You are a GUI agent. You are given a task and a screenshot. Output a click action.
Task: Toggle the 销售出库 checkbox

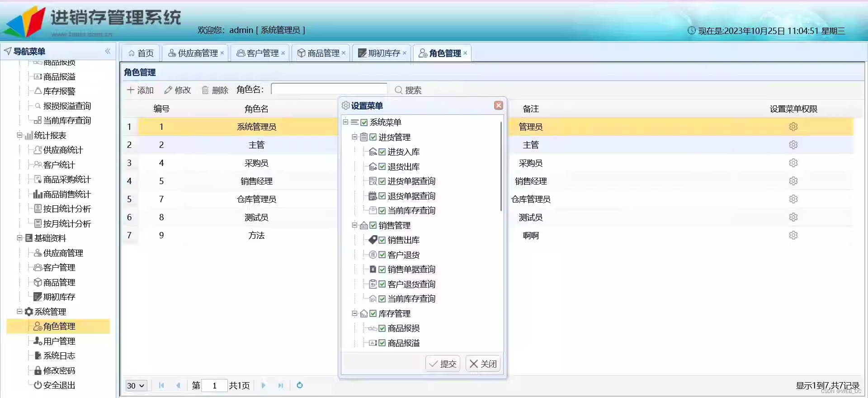[x=382, y=240]
